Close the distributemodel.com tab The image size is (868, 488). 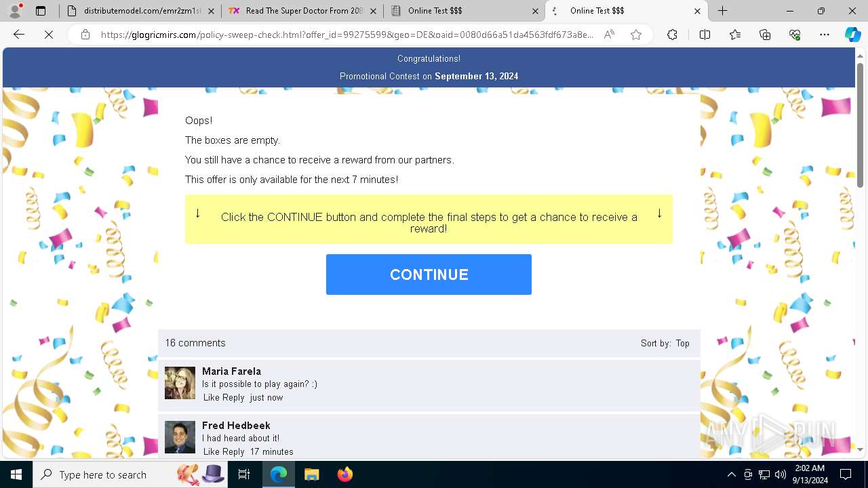point(212,11)
